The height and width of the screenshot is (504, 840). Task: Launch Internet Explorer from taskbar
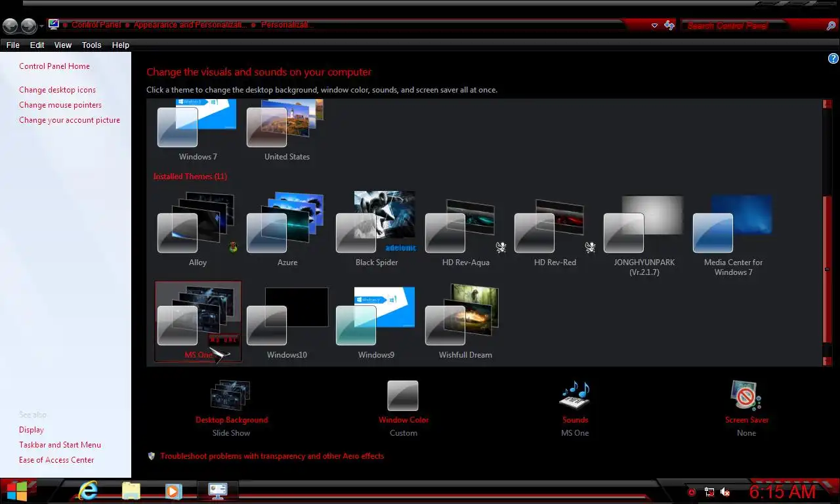point(88,491)
